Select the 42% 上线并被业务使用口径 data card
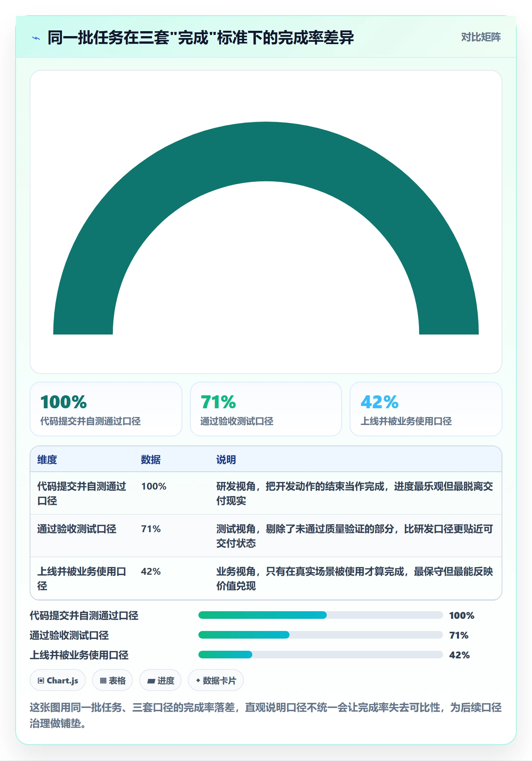Screen dimensions: 532x761 (426, 409)
